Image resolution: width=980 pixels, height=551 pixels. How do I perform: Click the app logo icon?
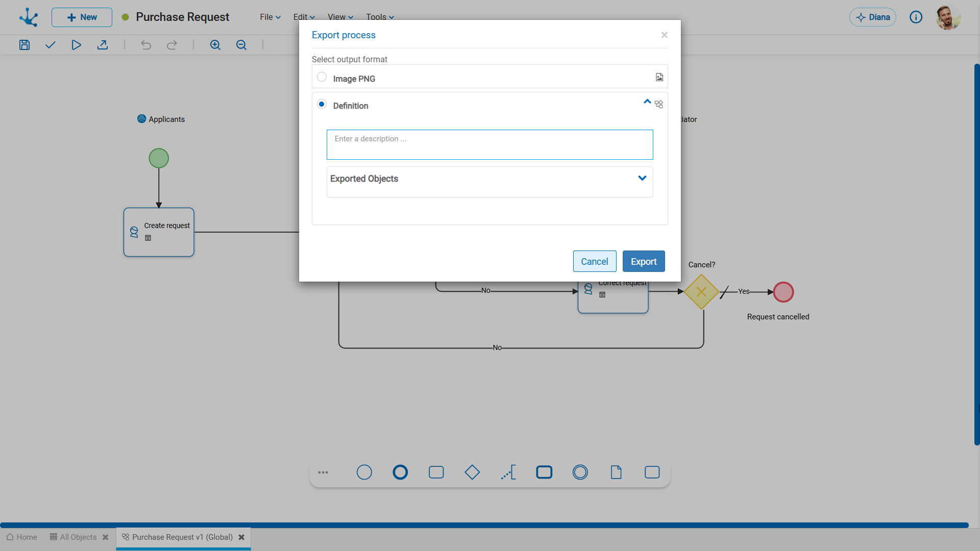29,17
